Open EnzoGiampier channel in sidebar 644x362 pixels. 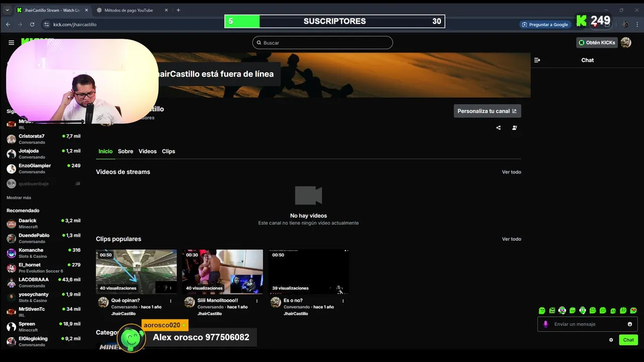(x=44, y=168)
